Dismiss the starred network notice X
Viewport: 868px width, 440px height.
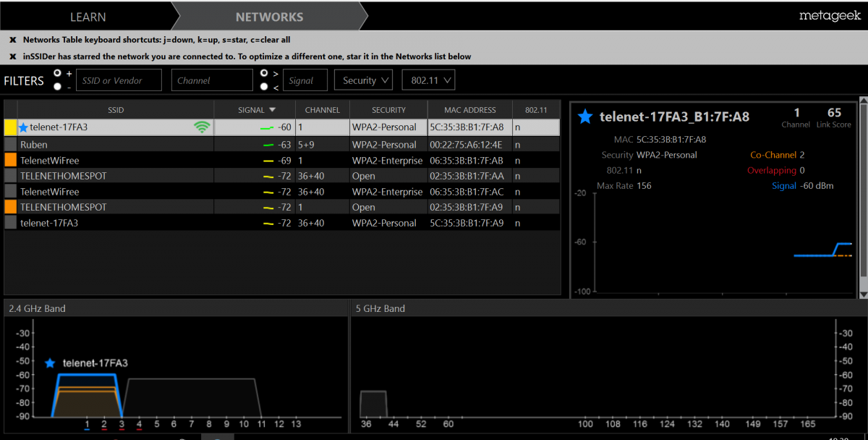pos(12,56)
